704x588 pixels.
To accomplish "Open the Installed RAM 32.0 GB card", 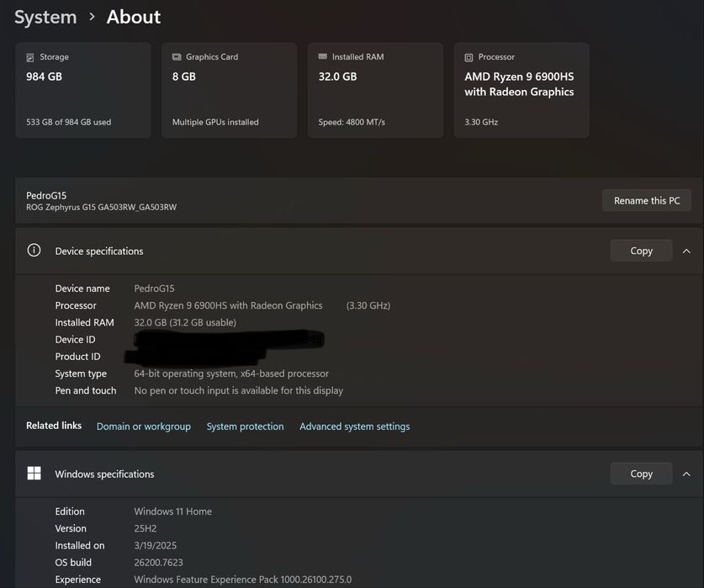I will pyautogui.click(x=375, y=90).
